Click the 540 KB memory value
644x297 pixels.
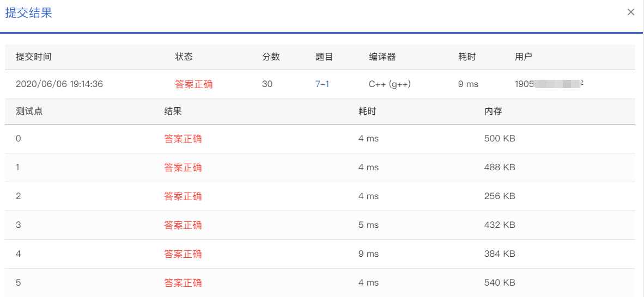click(x=500, y=283)
